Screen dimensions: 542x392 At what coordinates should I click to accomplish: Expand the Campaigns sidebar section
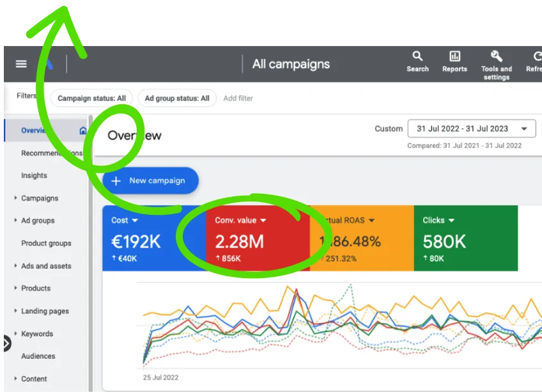[x=15, y=198]
